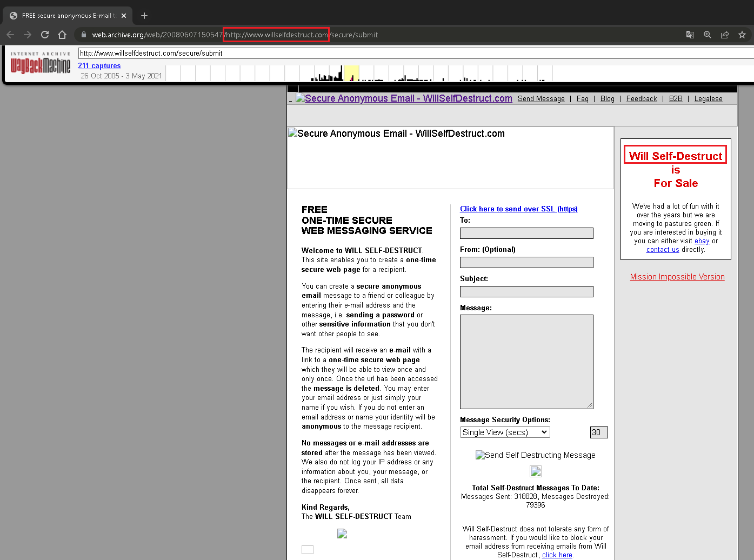Click the browser forward arrow
Image resolution: width=754 pixels, height=560 pixels.
click(28, 35)
